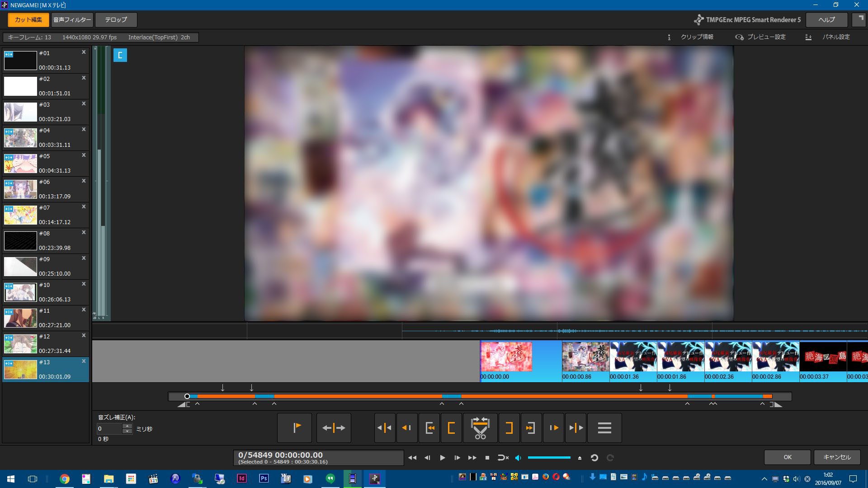Delete keyframe #02 with its X

[84, 78]
